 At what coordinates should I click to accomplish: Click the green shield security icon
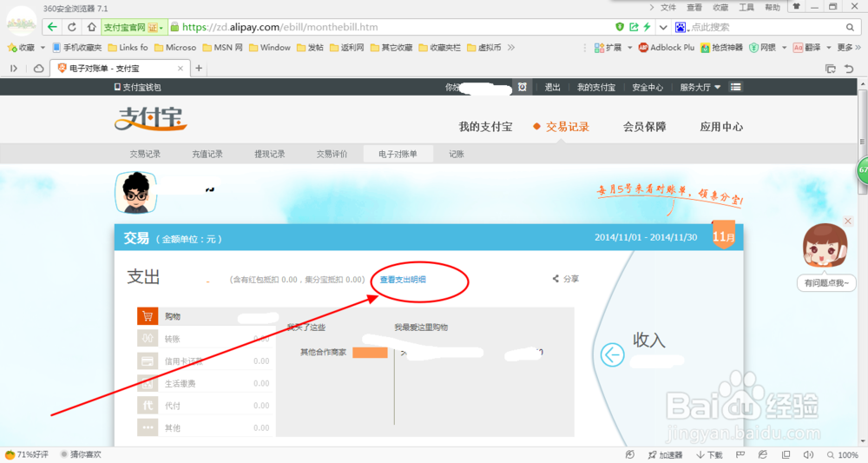pyautogui.click(x=620, y=27)
